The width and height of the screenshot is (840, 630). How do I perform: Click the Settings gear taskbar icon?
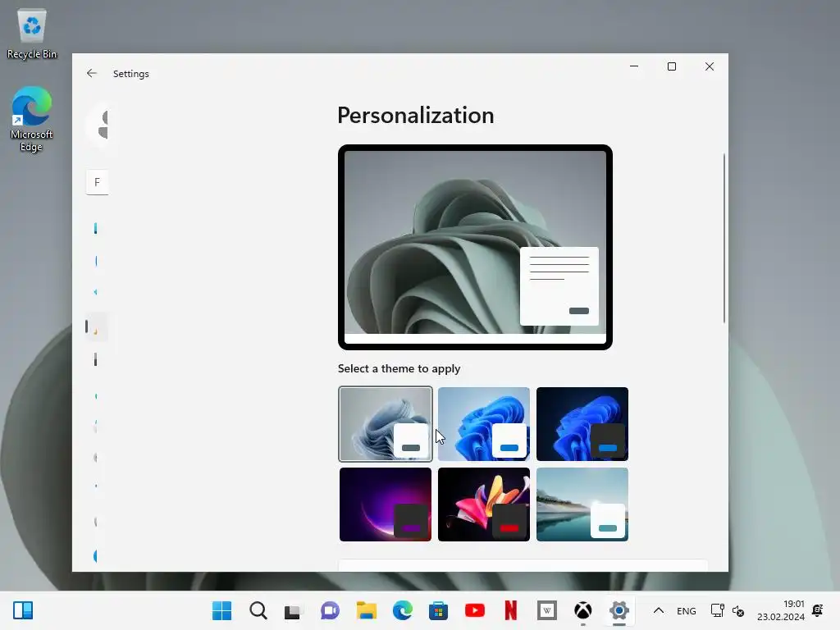click(x=619, y=610)
